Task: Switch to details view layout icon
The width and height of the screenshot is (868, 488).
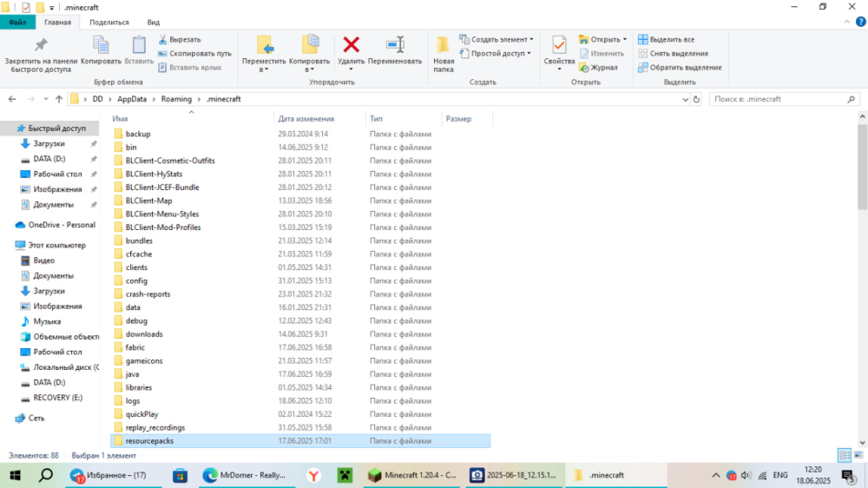Action: (x=845, y=455)
